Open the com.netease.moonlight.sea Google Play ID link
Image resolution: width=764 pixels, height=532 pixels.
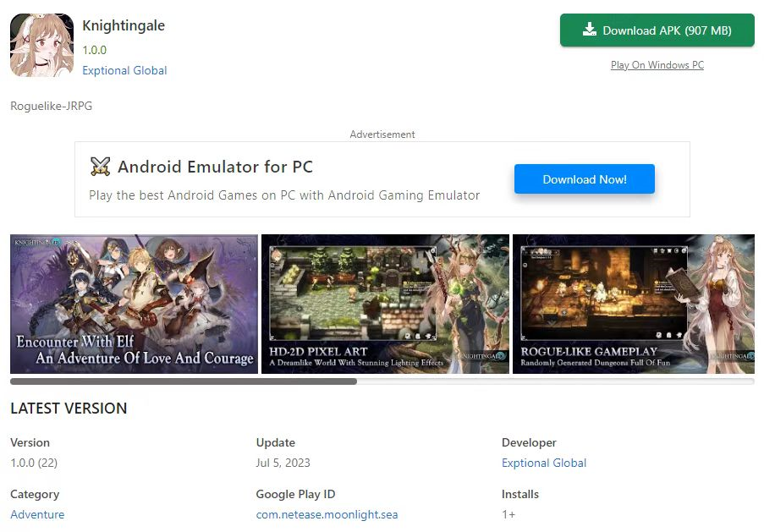click(x=327, y=514)
